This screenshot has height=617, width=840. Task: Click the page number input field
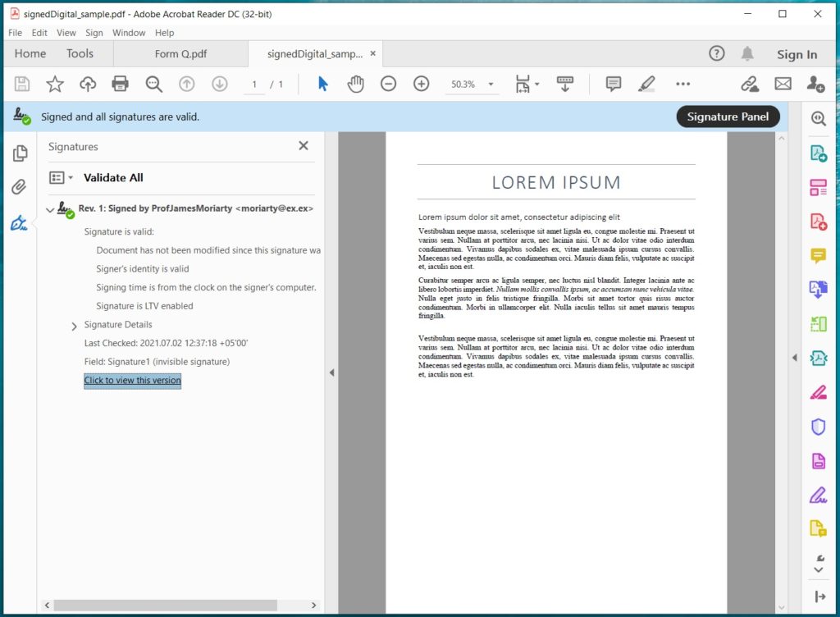254,85
